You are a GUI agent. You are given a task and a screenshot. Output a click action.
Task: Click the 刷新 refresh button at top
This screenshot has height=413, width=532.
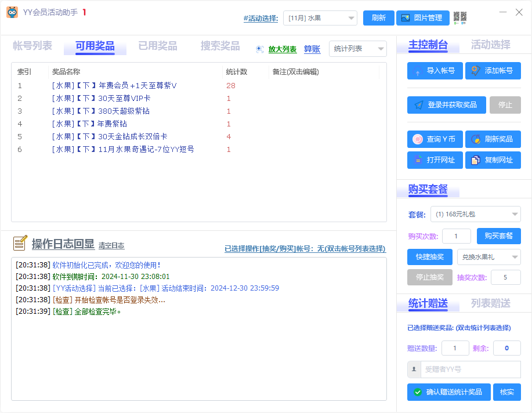[379, 18]
